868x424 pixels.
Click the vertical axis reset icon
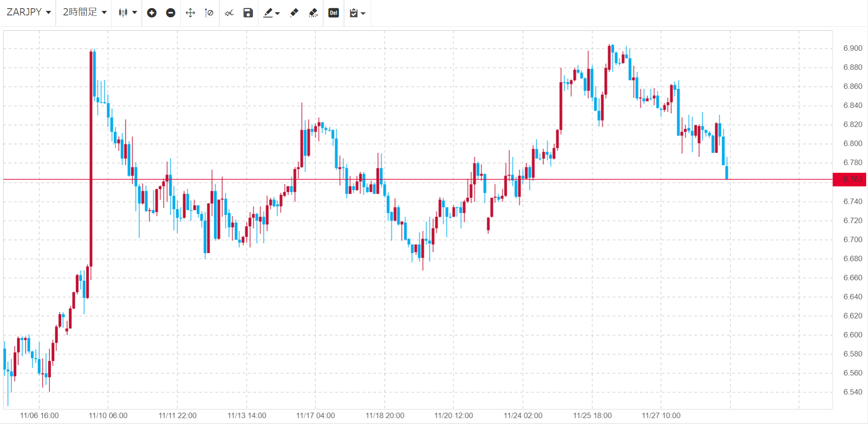pos(209,13)
